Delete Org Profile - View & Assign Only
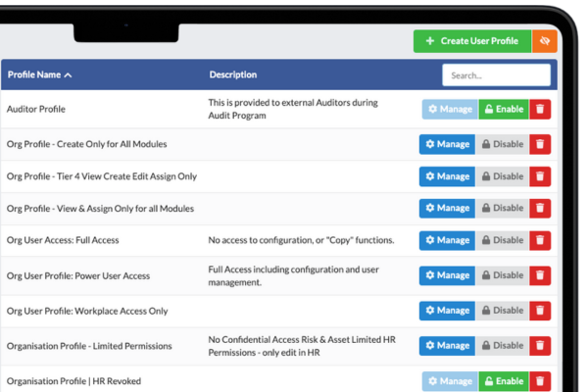 (x=540, y=208)
